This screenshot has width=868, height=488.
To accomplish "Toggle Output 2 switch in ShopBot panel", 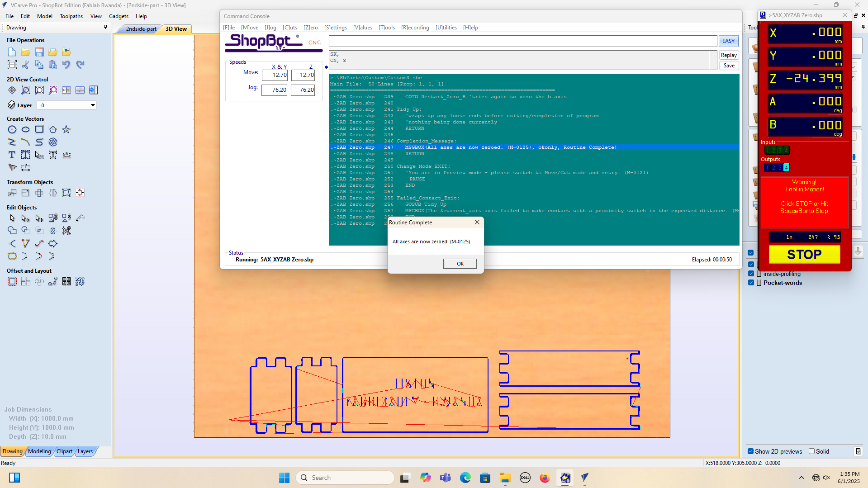I will 774,168.
